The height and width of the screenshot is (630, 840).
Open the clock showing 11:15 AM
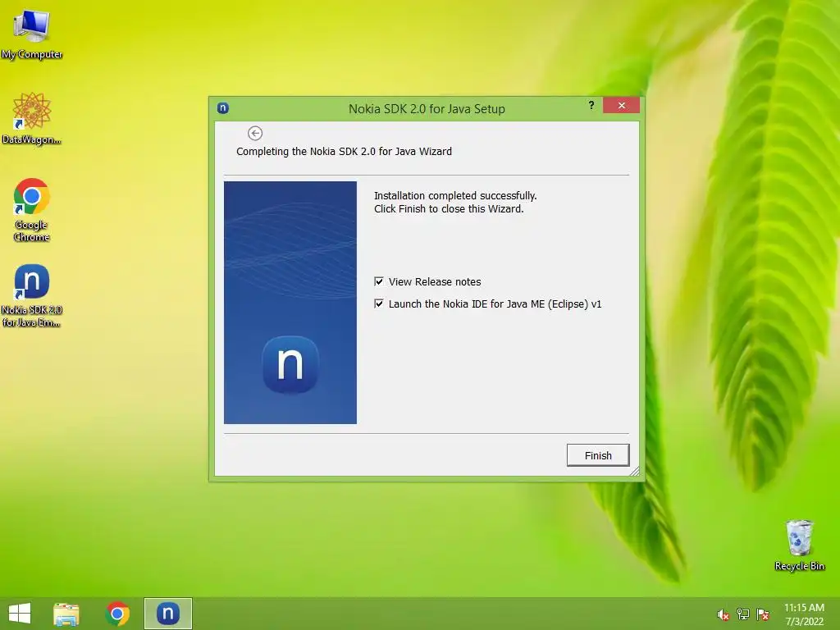pyautogui.click(x=804, y=614)
